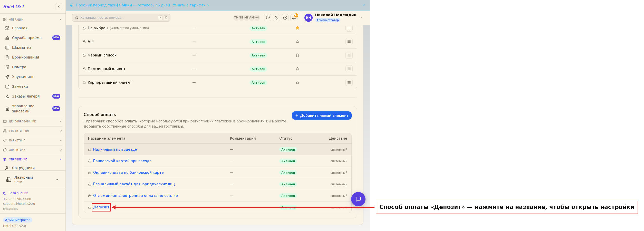Click the ТМ user avatar chip

pyautogui.click(x=236, y=17)
